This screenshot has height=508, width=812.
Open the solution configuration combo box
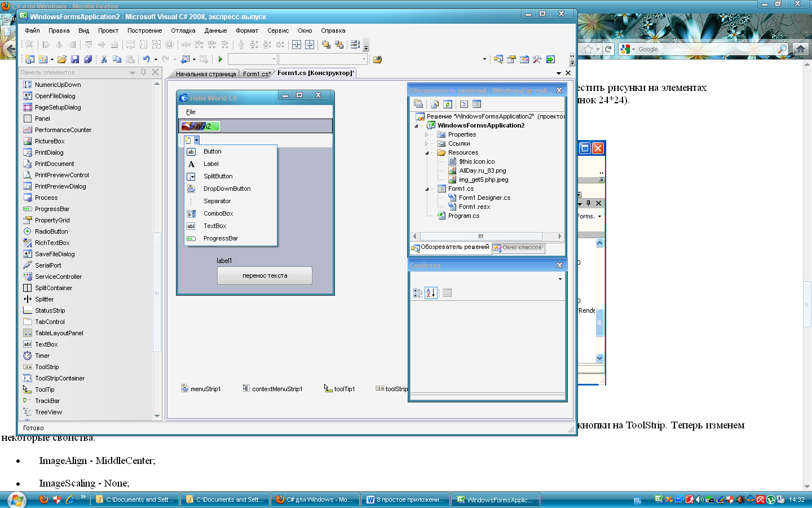(x=252, y=59)
